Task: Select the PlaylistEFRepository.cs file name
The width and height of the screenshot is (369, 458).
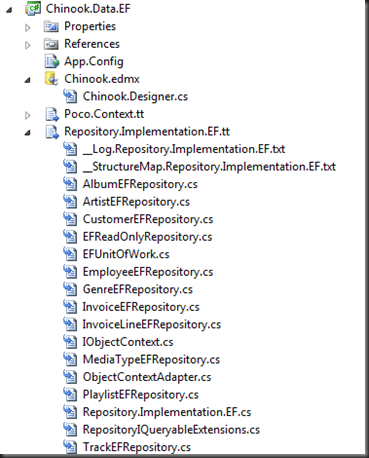Action: pyautogui.click(x=141, y=395)
